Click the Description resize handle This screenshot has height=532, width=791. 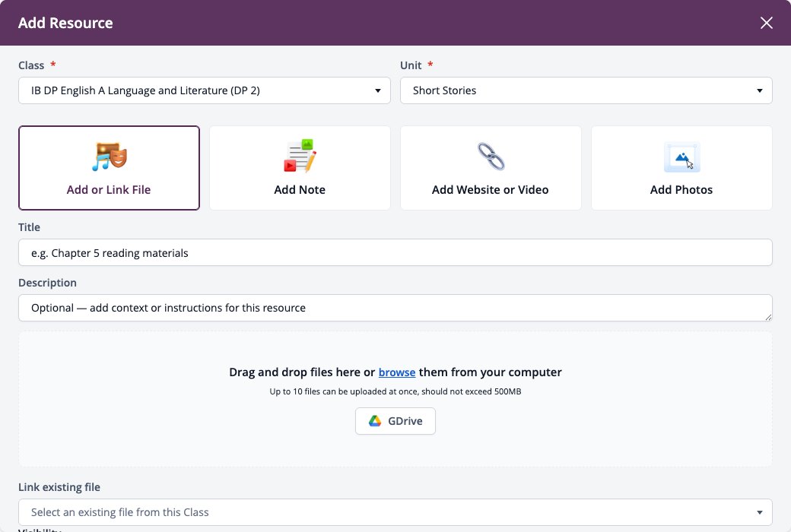[767, 317]
